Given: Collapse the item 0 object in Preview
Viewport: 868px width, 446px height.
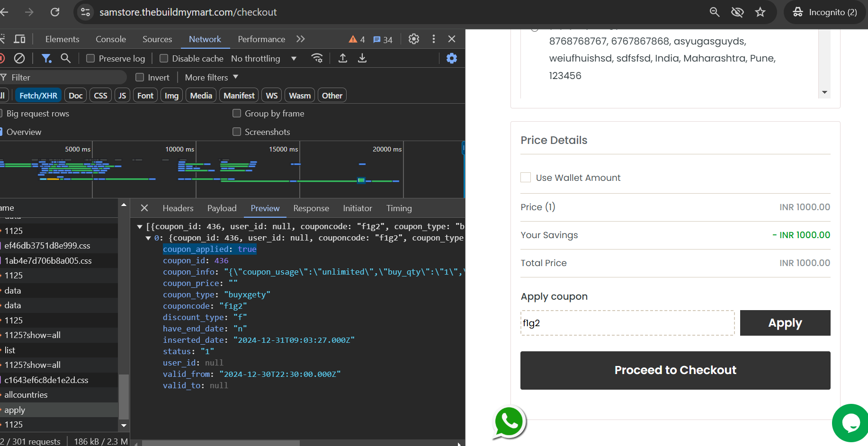Looking at the screenshot, I should pyautogui.click(x=148, y=238).
